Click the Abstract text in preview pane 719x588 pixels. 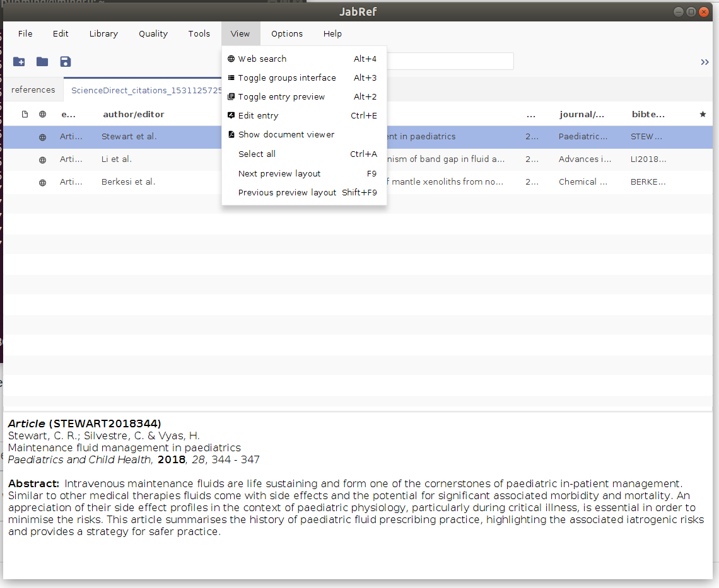click(x=356, y=507)
